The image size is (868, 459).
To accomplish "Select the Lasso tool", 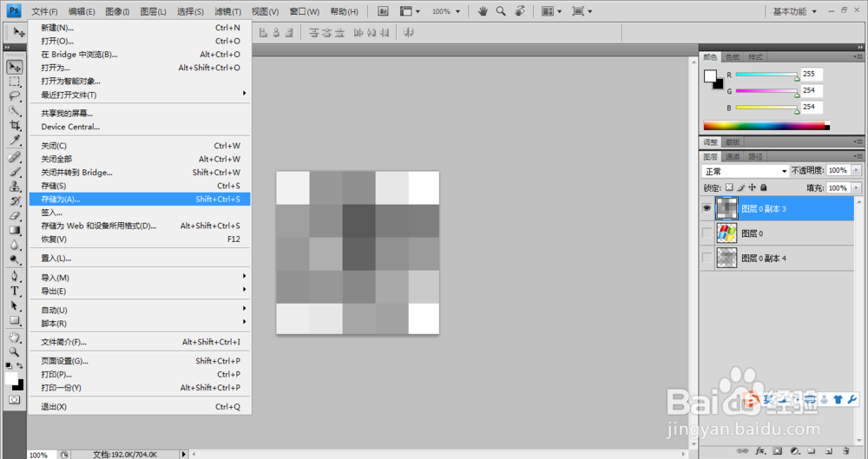I will click(x=15, y=96).
